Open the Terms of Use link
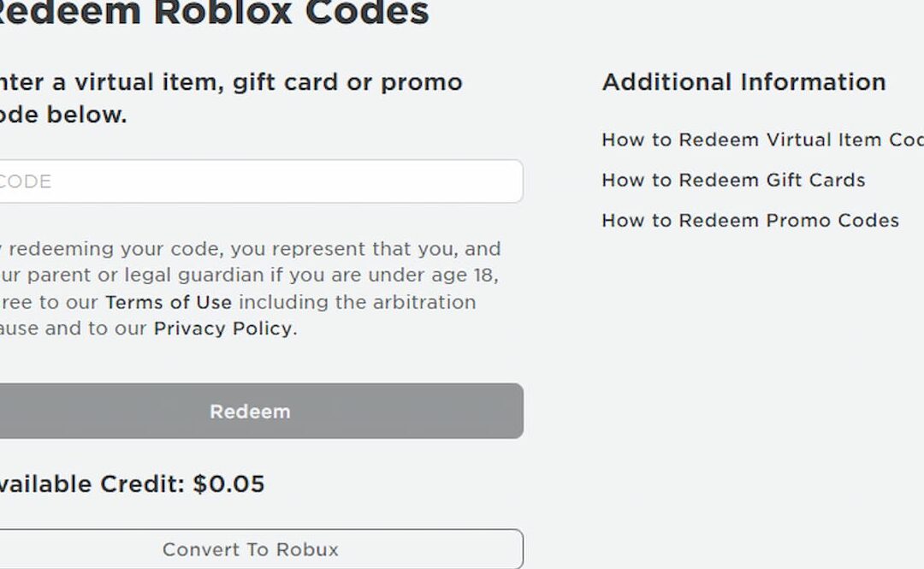The image size is (924, 569). 167,302
